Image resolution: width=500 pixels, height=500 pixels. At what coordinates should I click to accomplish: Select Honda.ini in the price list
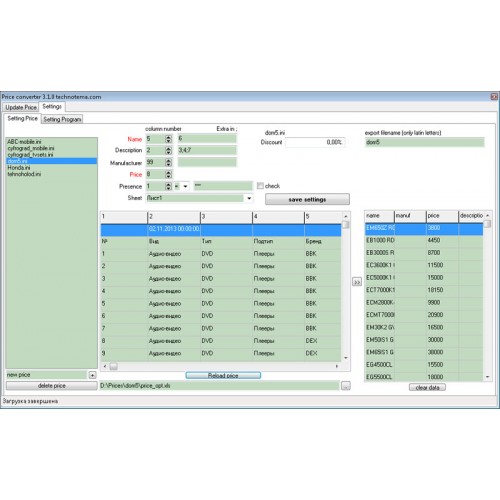pyautogui.click(x=19, y=168)
